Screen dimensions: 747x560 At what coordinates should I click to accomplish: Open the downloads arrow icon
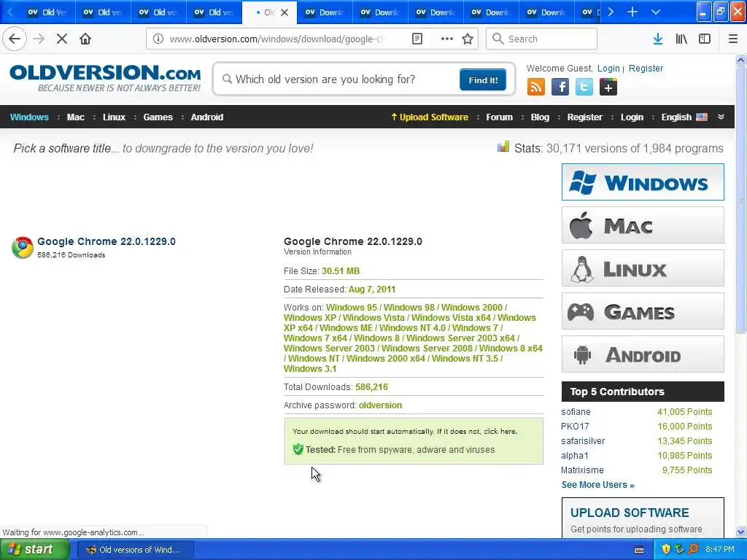click(x=658, y=39)
